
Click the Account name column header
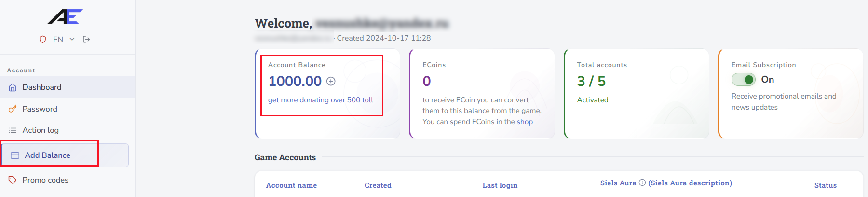click(x=291, y=185)
